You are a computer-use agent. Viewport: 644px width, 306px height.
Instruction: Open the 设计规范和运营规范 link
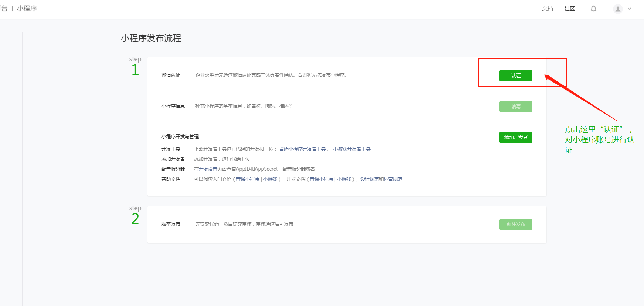tap(381, 179)
